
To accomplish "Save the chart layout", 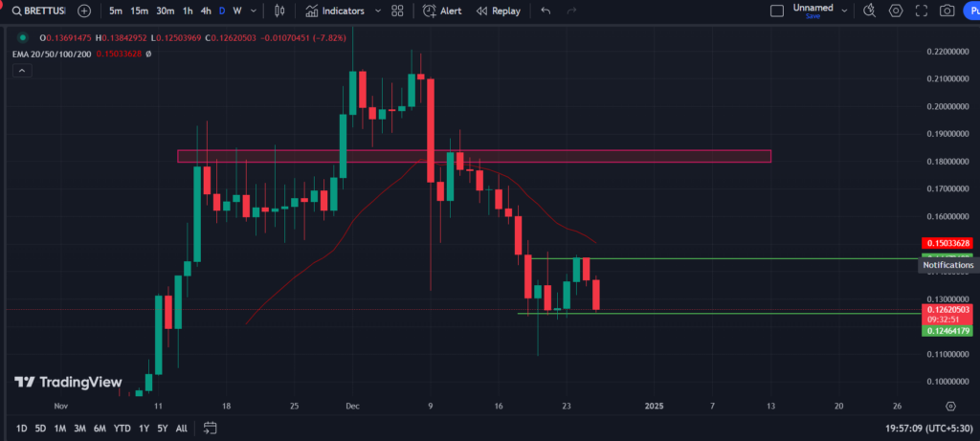I will tap(813, 16).
